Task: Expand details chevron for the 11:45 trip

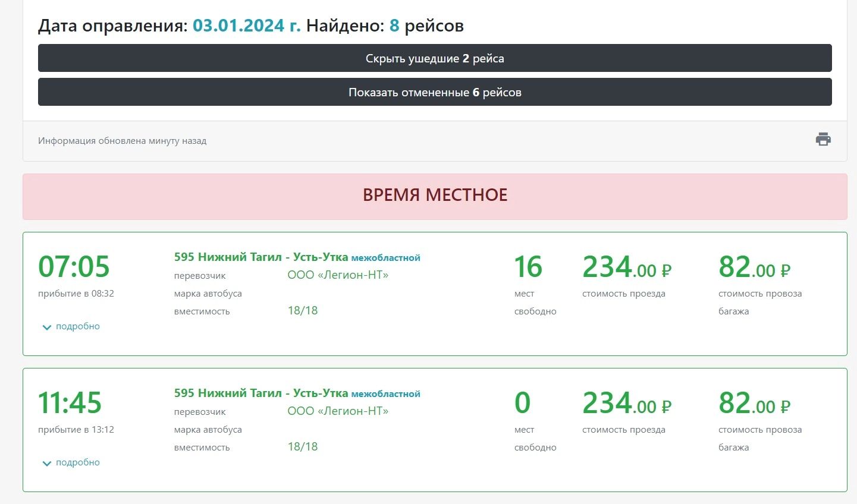Action: [x=47, y=463]
